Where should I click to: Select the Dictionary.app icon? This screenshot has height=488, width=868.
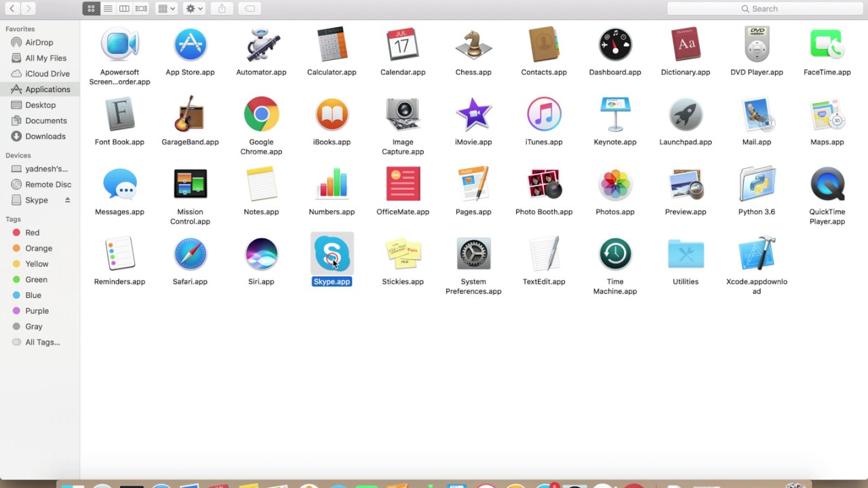click(x=686, y=45)
